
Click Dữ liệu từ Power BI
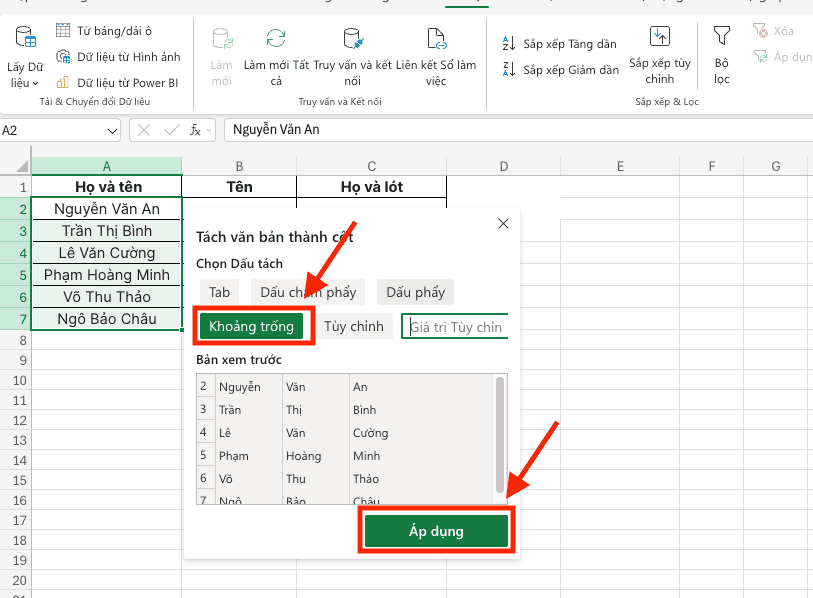point(118,83)
